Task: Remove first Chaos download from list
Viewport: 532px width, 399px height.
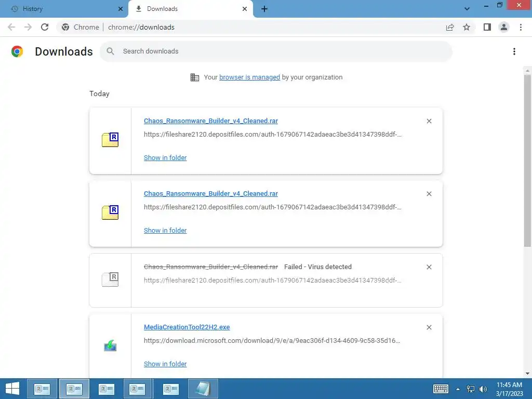Action: tap(429, 121)
